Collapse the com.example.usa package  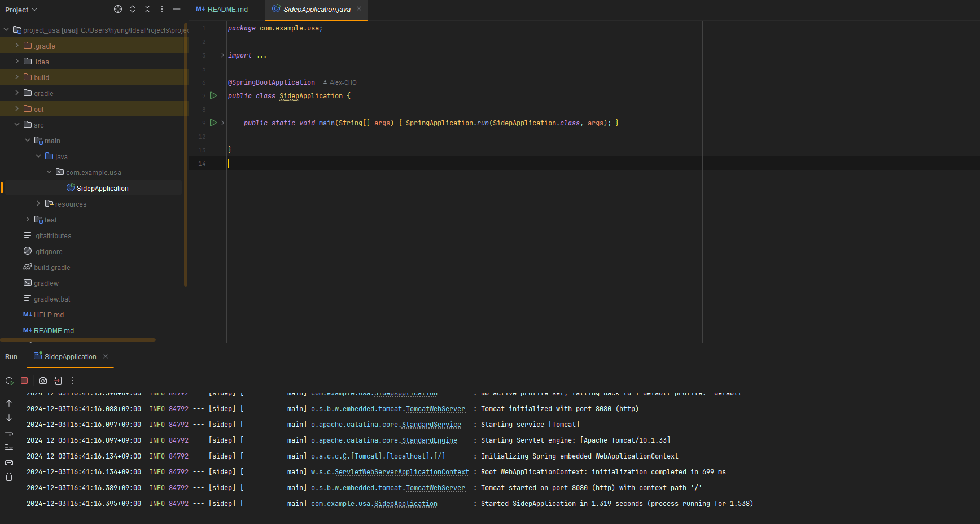click(x=49, y=172)
